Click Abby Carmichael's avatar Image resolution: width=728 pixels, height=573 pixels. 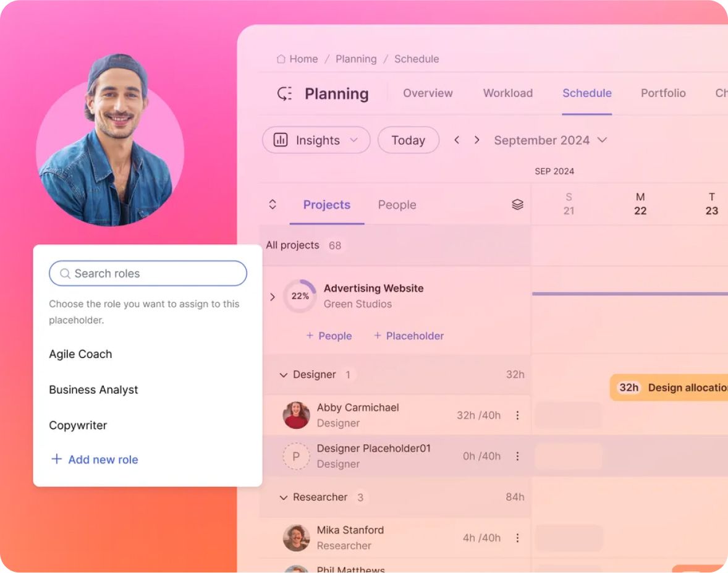coord(296,415)
